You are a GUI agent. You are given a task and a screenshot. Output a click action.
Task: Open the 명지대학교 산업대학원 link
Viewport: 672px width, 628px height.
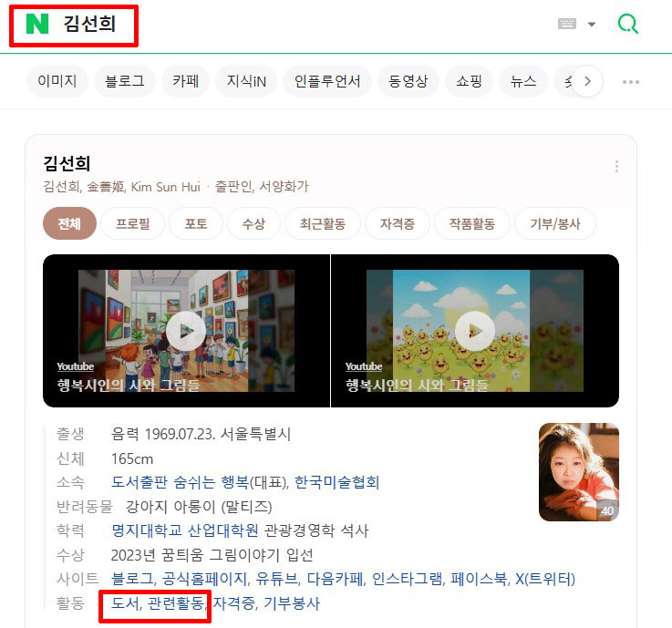(x=185, y=530)
